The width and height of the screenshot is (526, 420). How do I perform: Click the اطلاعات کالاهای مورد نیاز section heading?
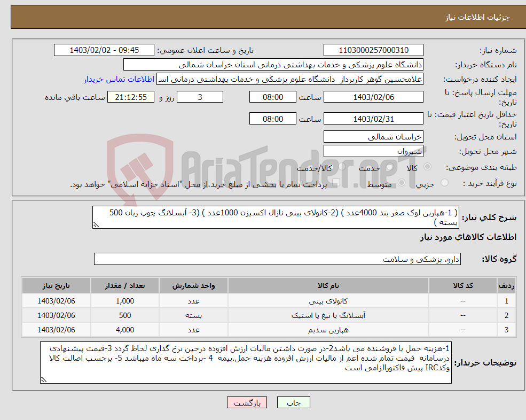[x=468, y=237]
